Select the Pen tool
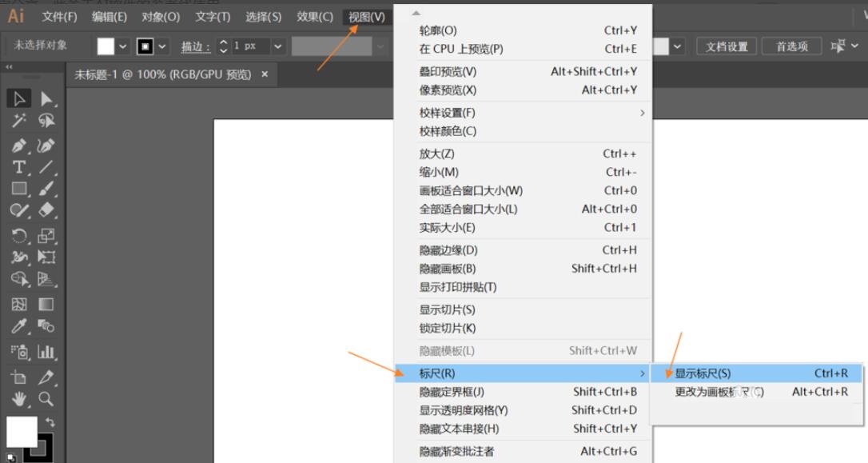 (x=19, y=146)
